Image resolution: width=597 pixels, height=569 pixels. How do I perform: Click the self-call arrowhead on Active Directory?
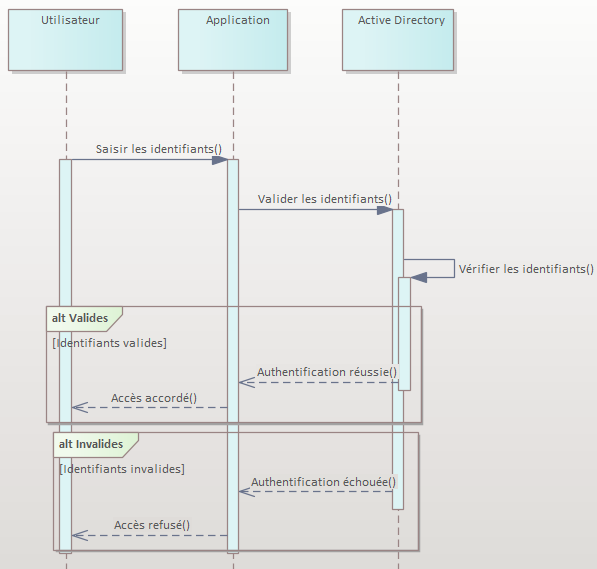click(419, 278)
